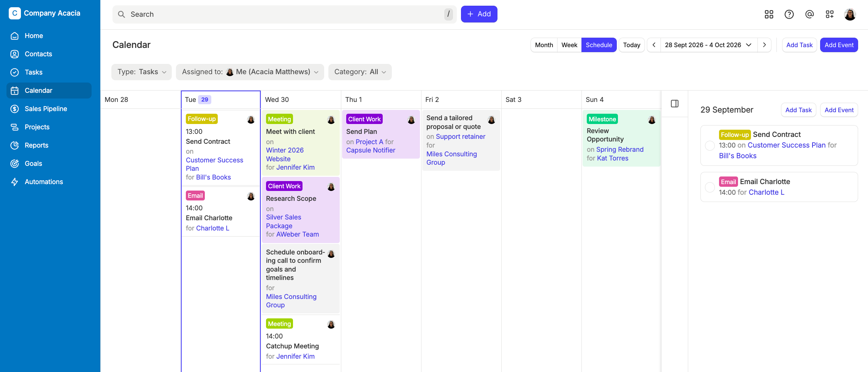Click the green Milestone tag
Viewport: 868px width, 372px height.
coord(602,119)
